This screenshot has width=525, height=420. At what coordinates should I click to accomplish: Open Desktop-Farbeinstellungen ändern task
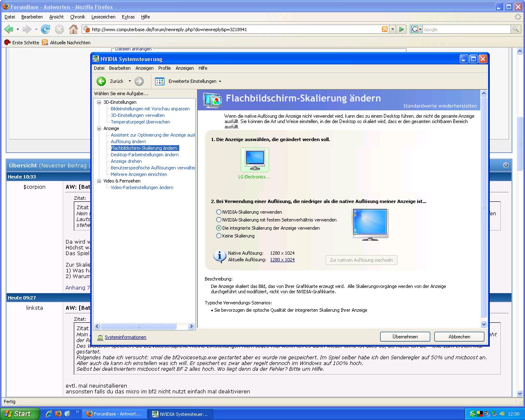tap(145, 155)
